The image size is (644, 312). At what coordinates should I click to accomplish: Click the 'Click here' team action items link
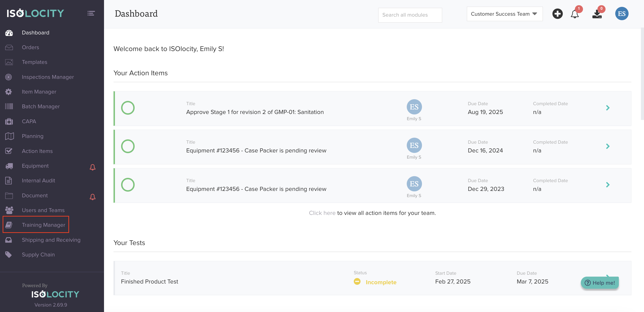tap(322, 213)
